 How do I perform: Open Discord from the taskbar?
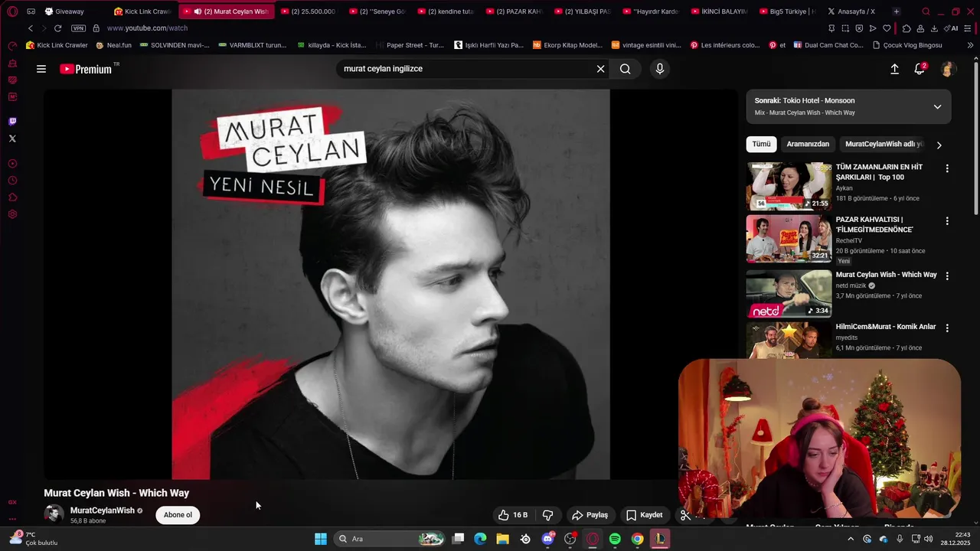pos(547,539)
